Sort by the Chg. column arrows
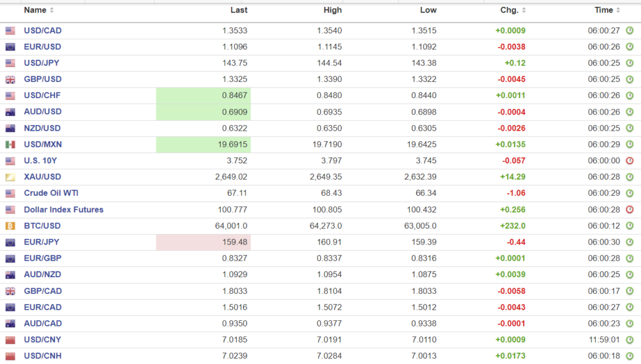641x364 pixels. (x=523, y=11)
